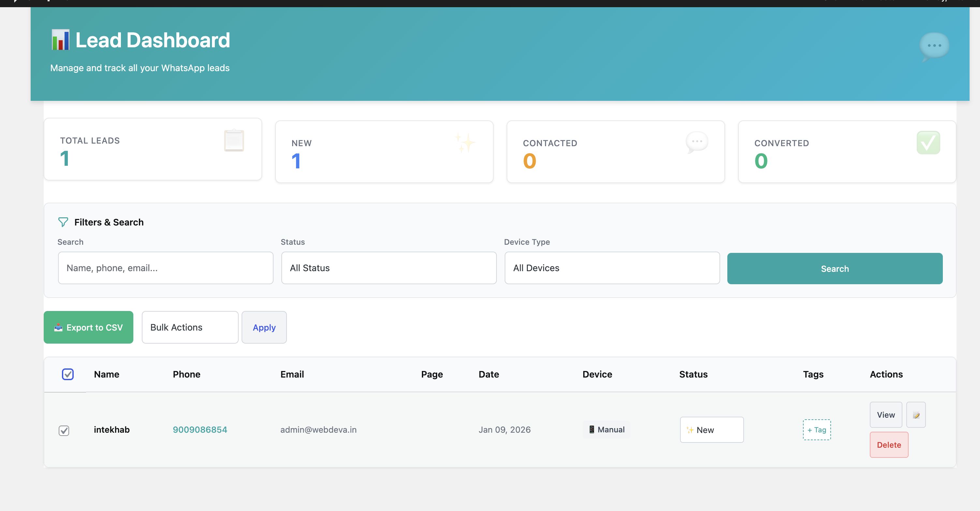Click the clipboard icon in Total Leads card
The width and height of the screenshot is (980, 511).
click(x=234, y=141)
